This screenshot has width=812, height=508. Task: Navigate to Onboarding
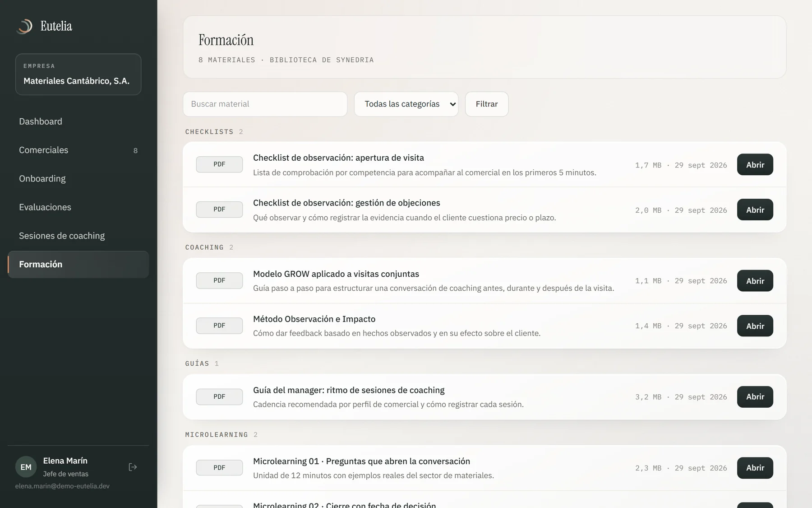click(x=78, y=178)
